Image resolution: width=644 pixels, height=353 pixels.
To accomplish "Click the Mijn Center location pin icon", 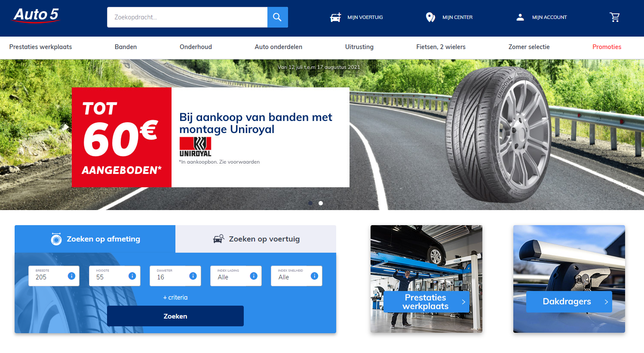I will coord(430,17).
